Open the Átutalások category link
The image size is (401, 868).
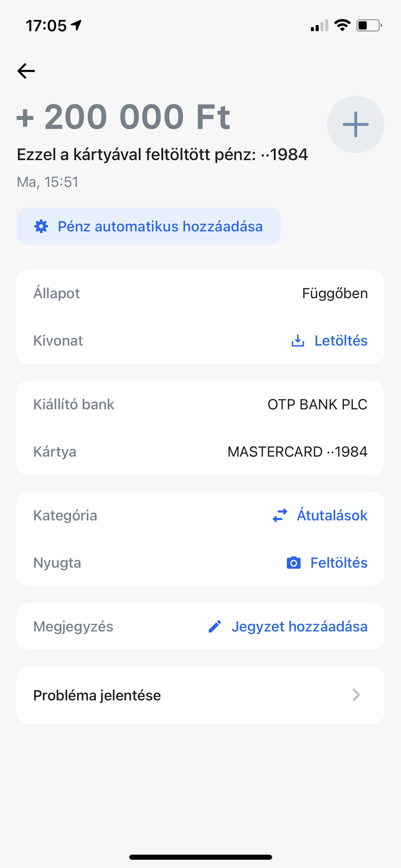pyautogui.click(x=332, y=515)
